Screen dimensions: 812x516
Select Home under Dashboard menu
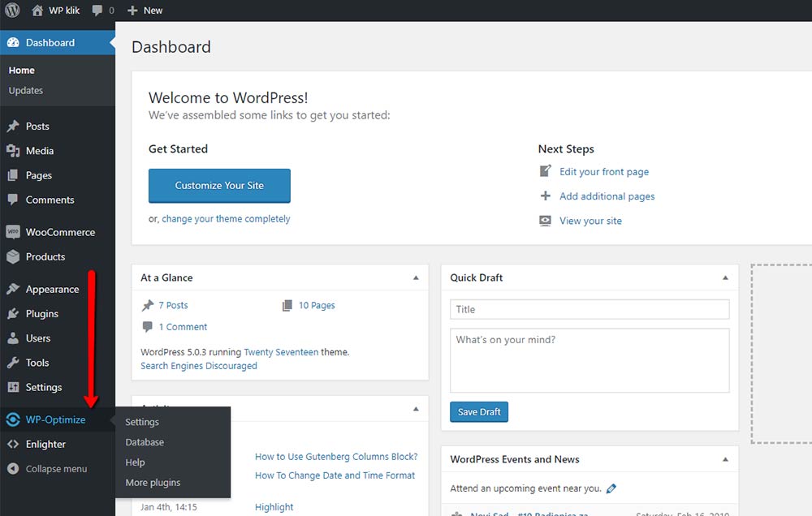coord(22,70)
